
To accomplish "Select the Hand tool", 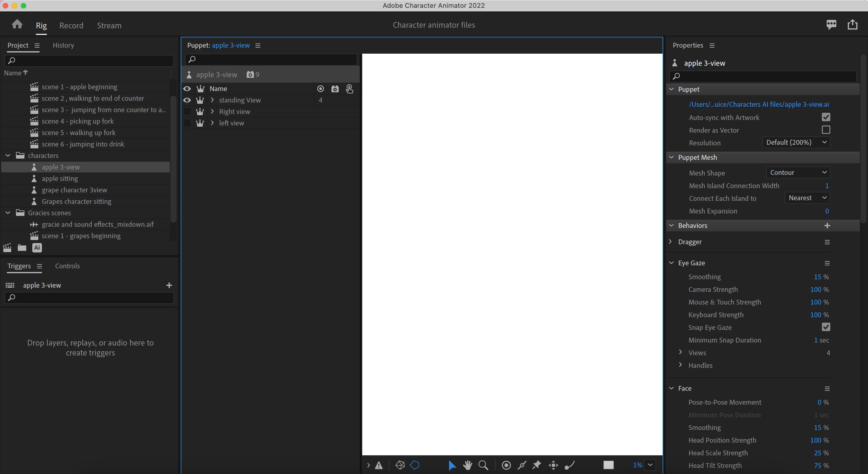I will tap(467, 465).
